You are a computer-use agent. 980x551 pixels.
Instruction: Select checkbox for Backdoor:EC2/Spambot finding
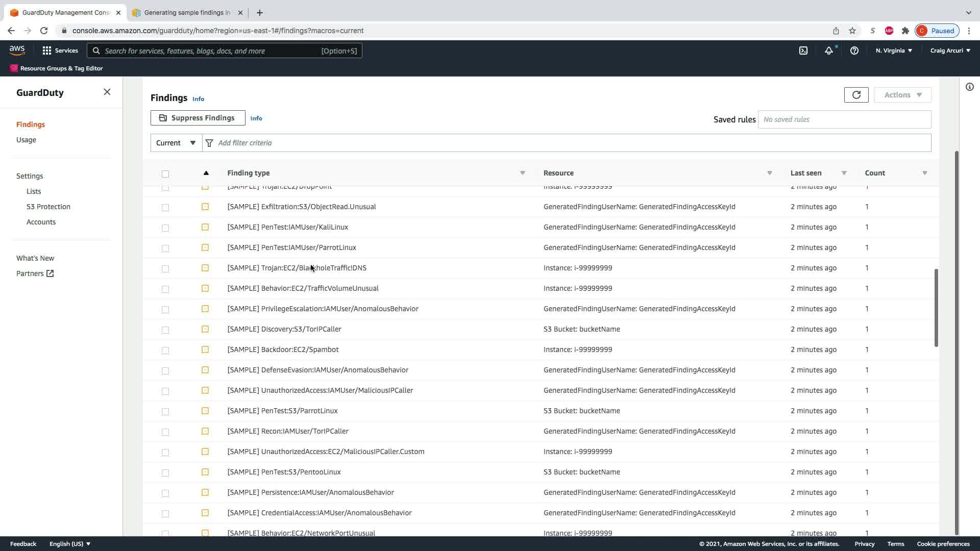165,350
